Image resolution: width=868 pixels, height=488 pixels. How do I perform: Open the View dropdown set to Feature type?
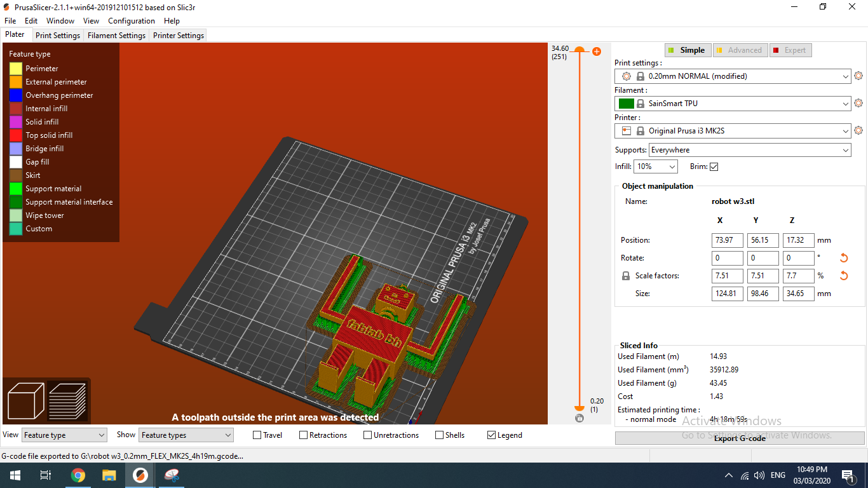pos(64,435)
